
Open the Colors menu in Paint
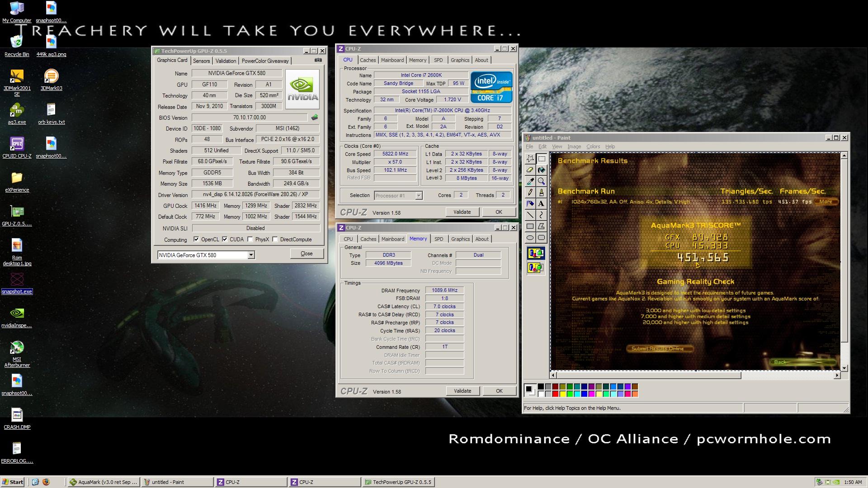click(593, 146)
